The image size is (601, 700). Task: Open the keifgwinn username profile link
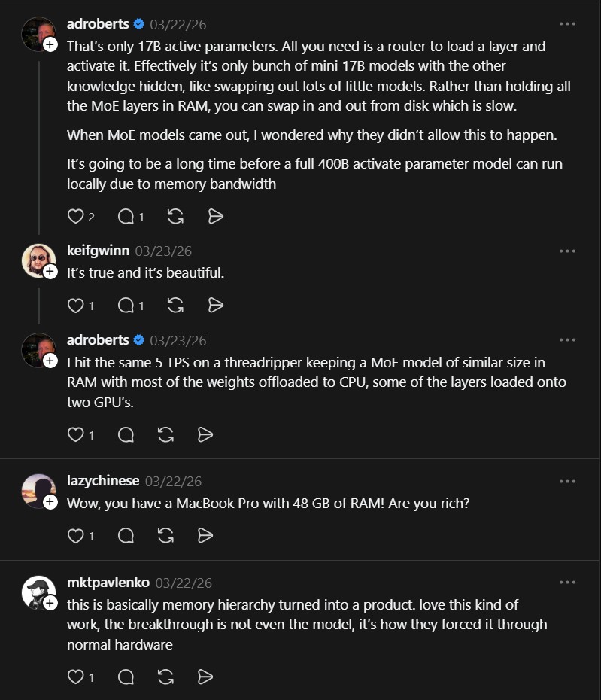pyautogui.click(x=98, y=251)
